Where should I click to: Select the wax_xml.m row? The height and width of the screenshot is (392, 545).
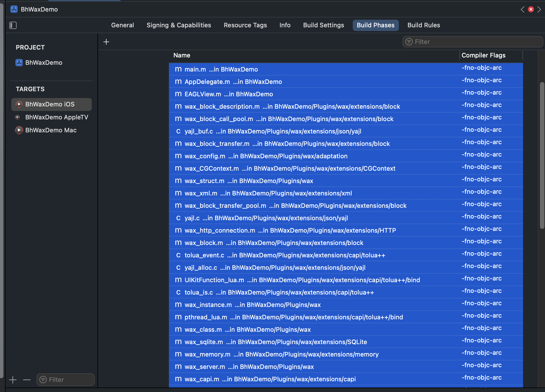[x=346, y=193]
